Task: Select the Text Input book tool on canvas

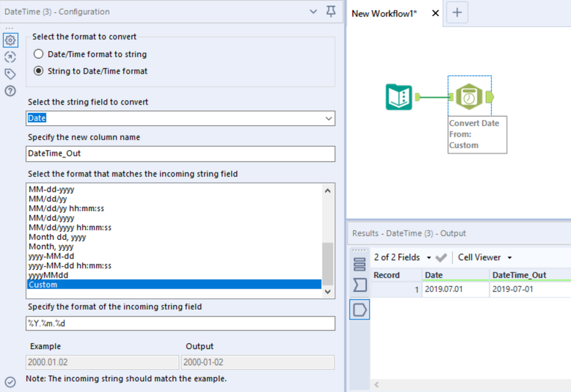Action: (399, 97)
